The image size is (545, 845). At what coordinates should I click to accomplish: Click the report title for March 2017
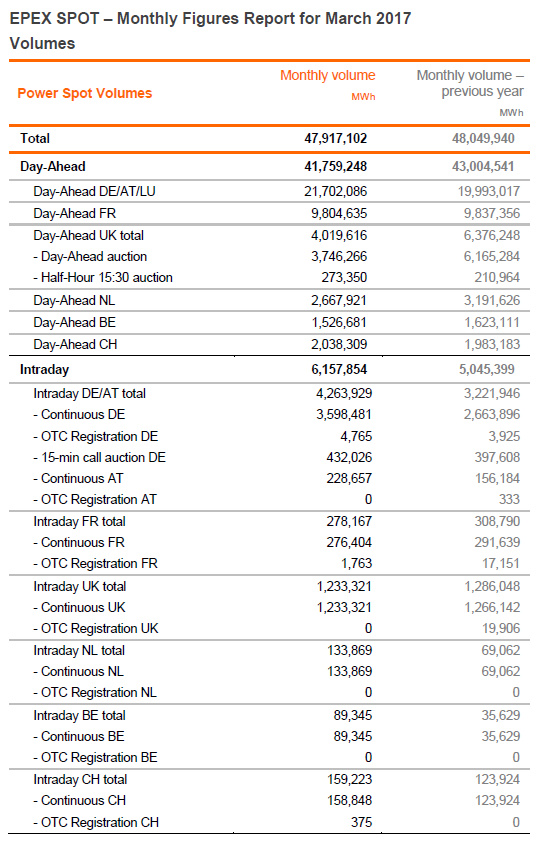click(x=210, y=19)
